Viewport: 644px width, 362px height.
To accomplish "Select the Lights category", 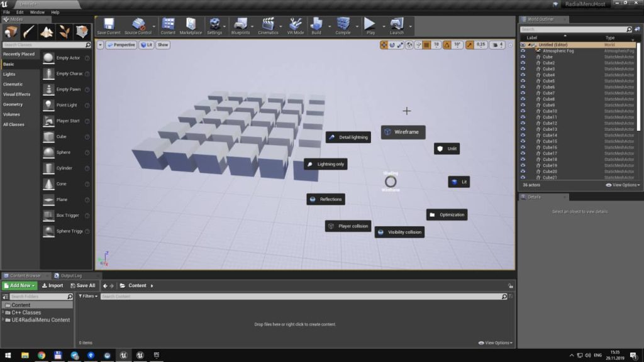I will (9, 74).
